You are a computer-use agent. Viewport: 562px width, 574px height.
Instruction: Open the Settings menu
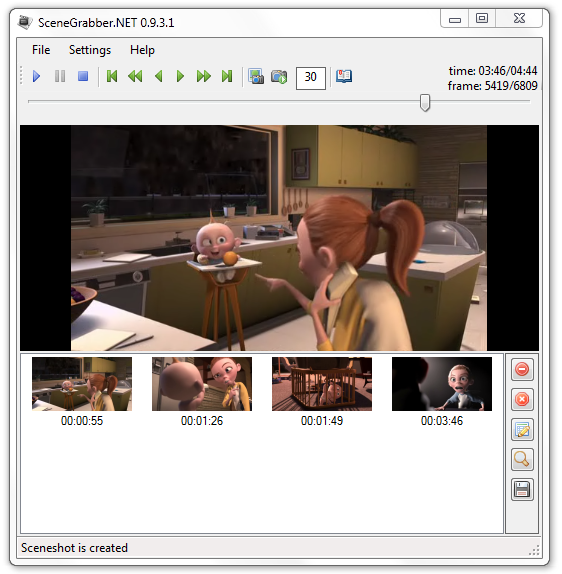[90, 50]
